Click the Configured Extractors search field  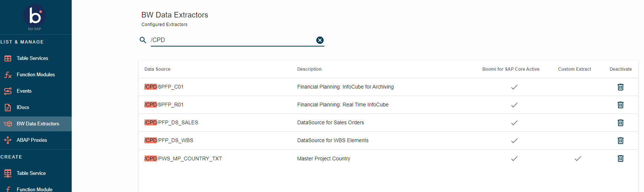232,40
